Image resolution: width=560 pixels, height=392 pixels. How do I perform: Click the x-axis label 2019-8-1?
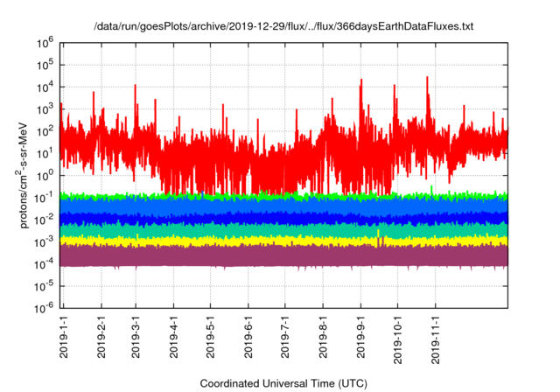pyautogui.click(x=323, y=339)
